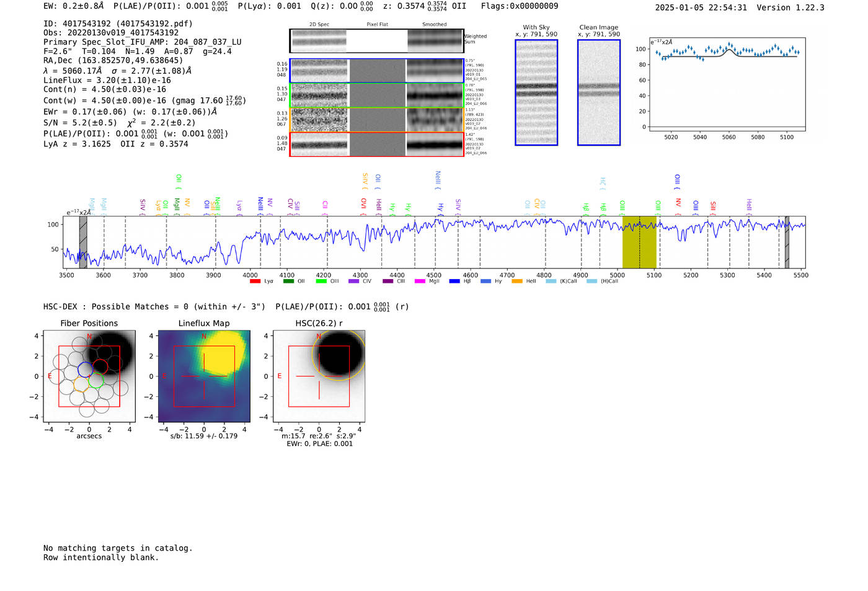Image resolution: width=868 pixels, height=591 pixels.
Task: Click the blue fiber circle in Fiber Positions
Action: pyautogui.click(x=86, y=371)
